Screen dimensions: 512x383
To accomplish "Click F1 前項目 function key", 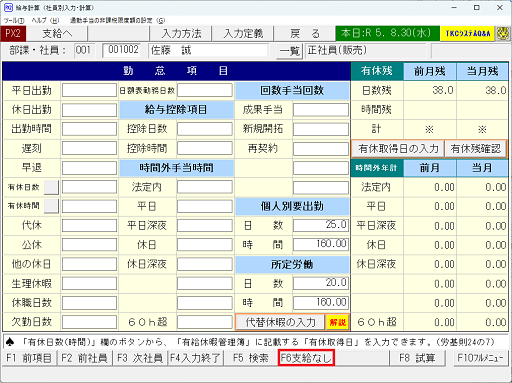I will pyautogui.click(x=29, y=358).
